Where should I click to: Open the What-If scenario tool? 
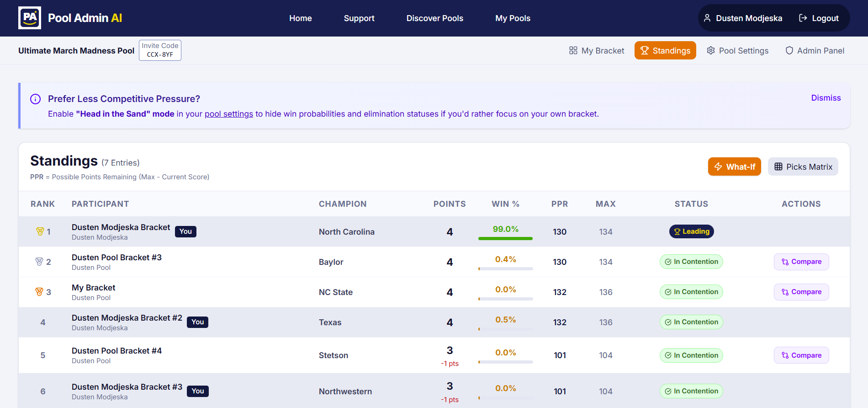point(734,167)
